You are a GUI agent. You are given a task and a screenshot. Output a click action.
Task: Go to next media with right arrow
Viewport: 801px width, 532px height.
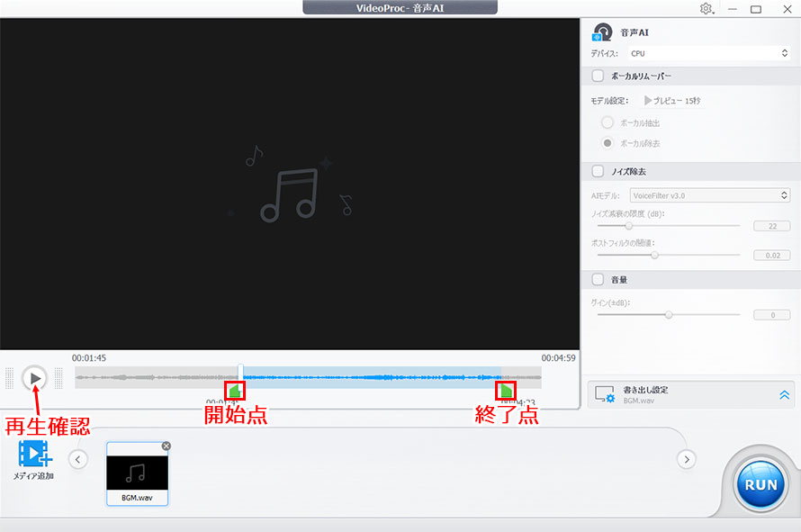coord(687,459)
